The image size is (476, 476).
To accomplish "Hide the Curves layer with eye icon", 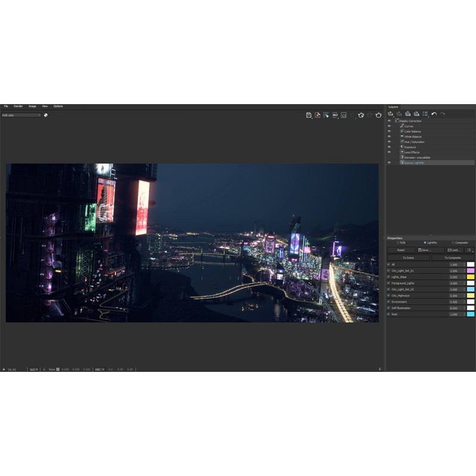I will click(389, 126).
